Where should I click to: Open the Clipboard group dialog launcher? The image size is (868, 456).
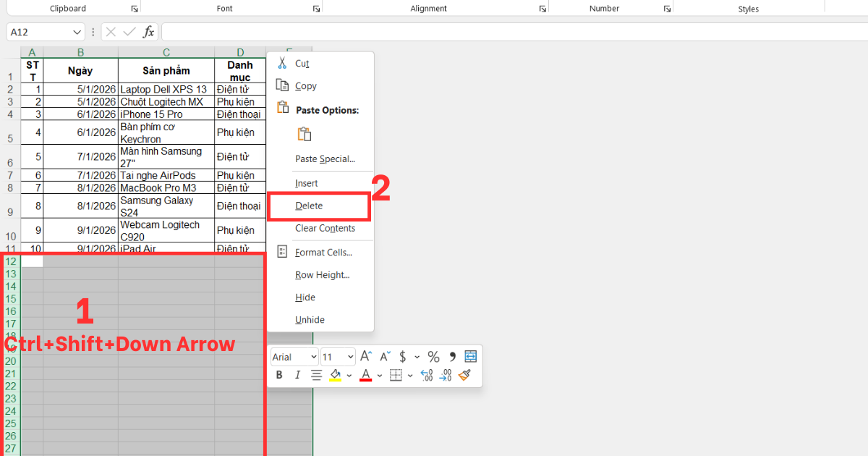click(x=135, y=9)
